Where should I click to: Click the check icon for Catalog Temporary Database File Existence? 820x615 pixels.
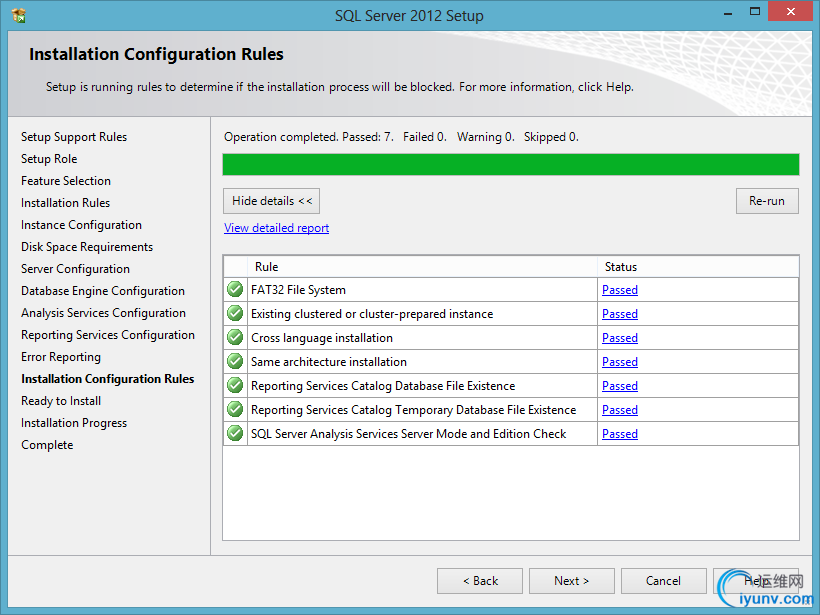click(x=235, y=409)
